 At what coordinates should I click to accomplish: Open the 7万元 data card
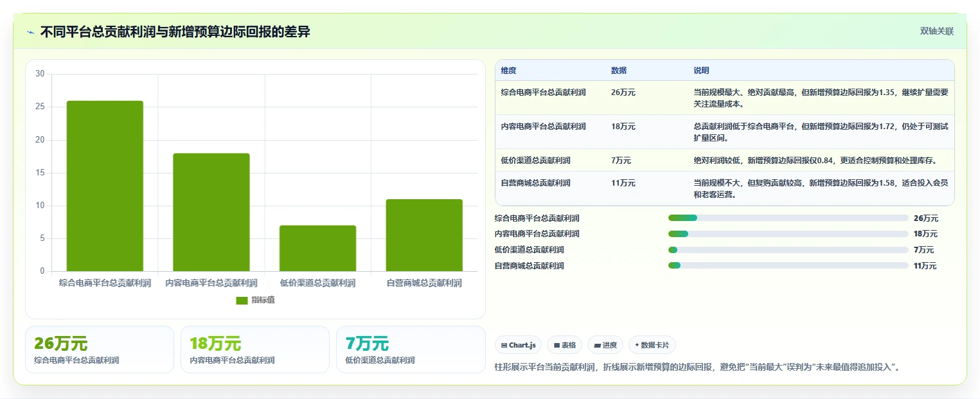pos(411,350)
